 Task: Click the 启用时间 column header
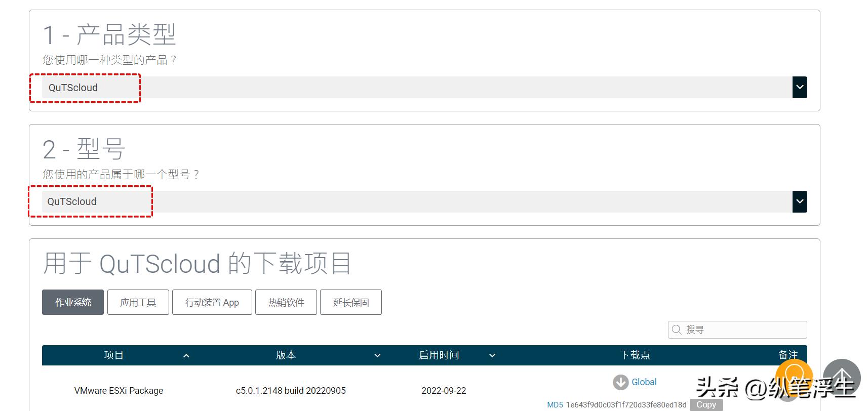click(x=439, y=355)
